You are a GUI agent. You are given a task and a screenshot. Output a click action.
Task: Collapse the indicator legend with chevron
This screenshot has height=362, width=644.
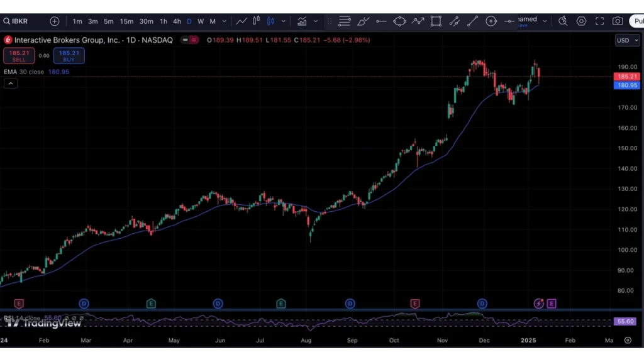[11, 84]
